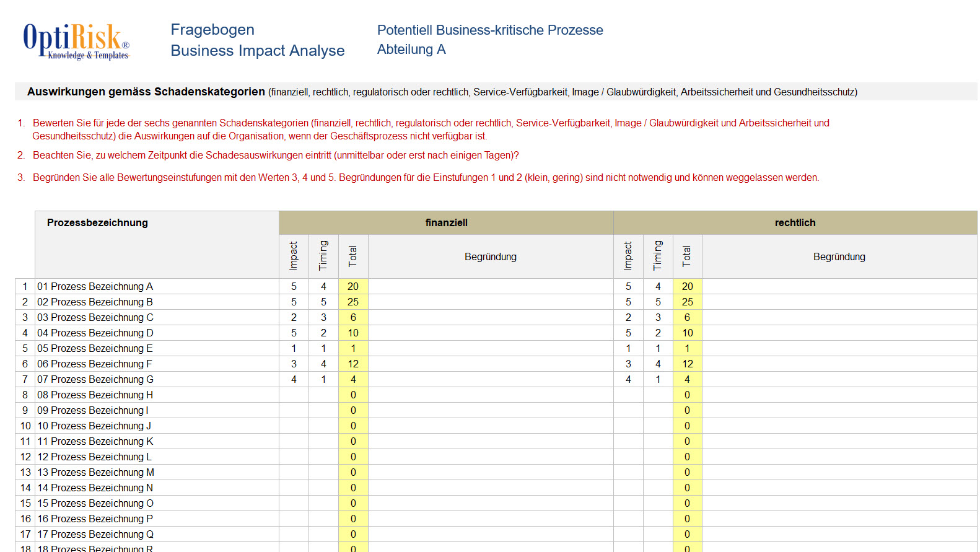Click cell 10 Prozess Bezeichnung J
Viewport: 980px width, 552px height.
(x=157, y=426)
